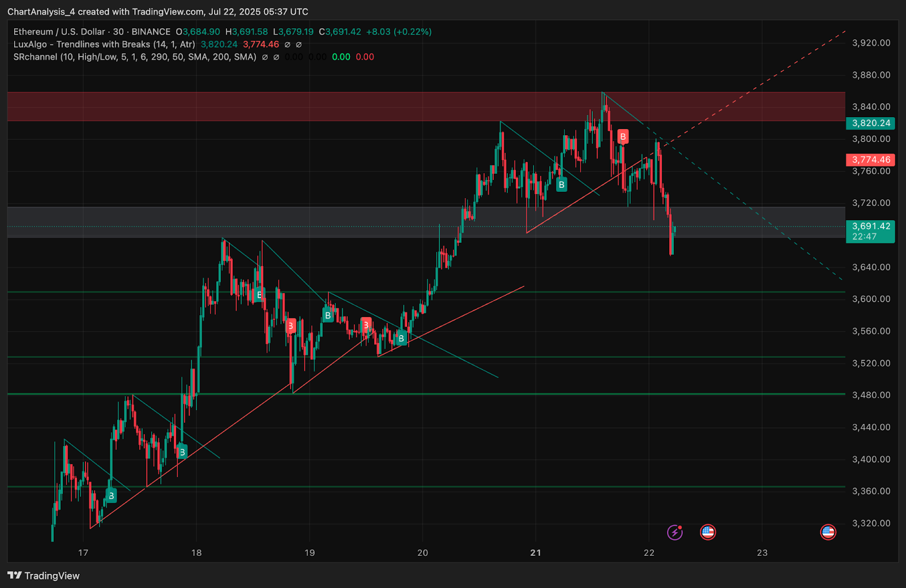The width and height of the screenshot is (906, 588).
Task: Click date 19 on the time axis
Action: coord(310,553)
